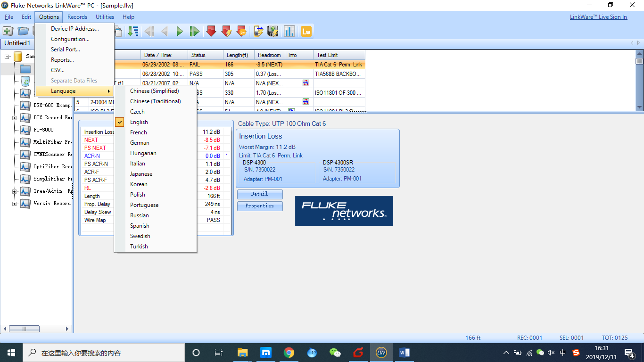644x362 pixels.
Task: Click the tester transfer icon with blue arrow
Action: 258,32
